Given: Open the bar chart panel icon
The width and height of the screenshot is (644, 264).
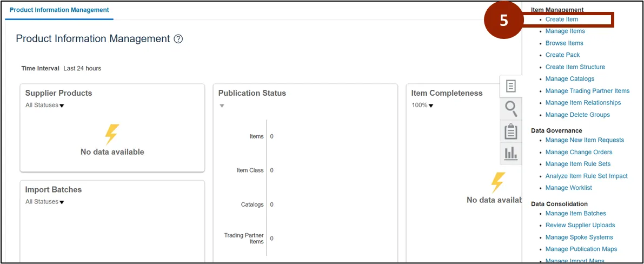Looking at the screenshot, I should (511, 154).
